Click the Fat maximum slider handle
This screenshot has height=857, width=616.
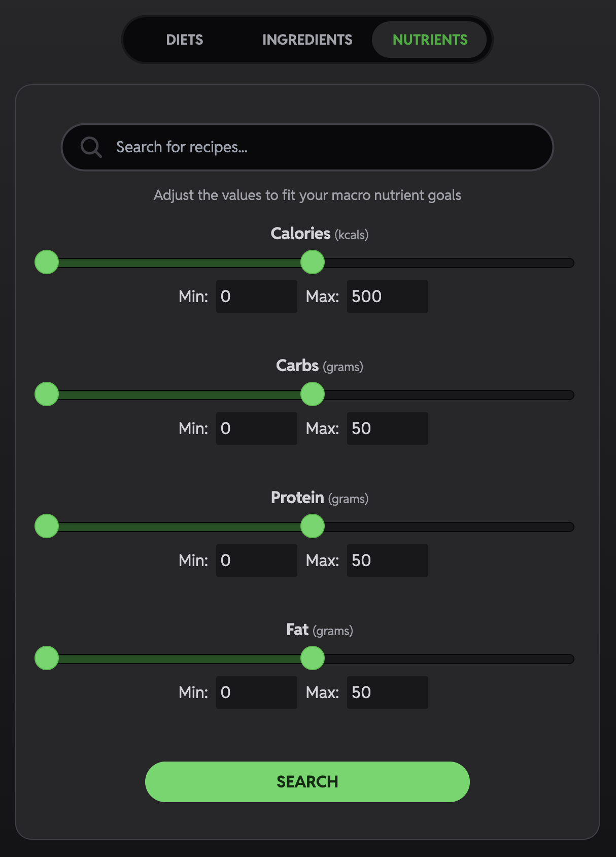click(x=313, y=658)
